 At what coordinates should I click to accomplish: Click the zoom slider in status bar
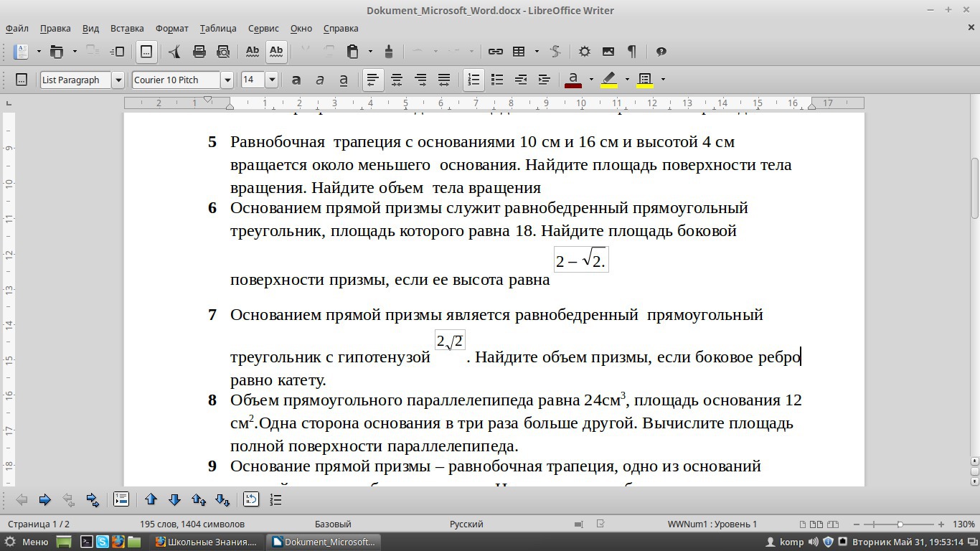900,524
